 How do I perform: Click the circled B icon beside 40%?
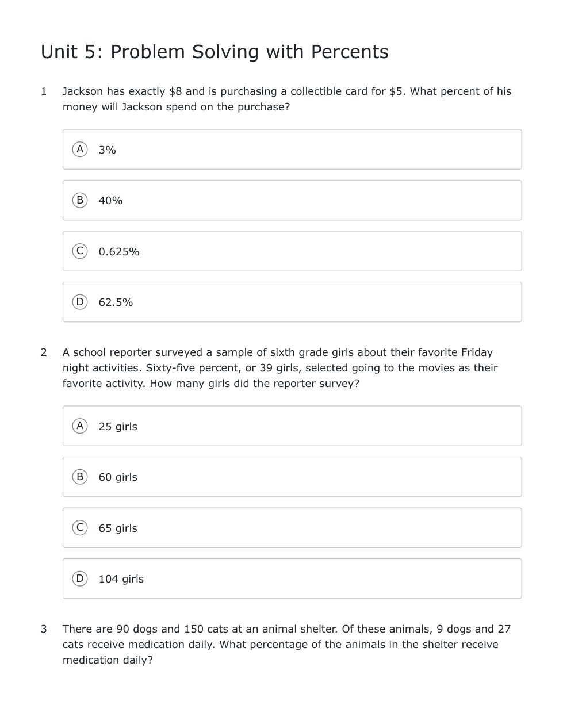click(x=80, y=200)
